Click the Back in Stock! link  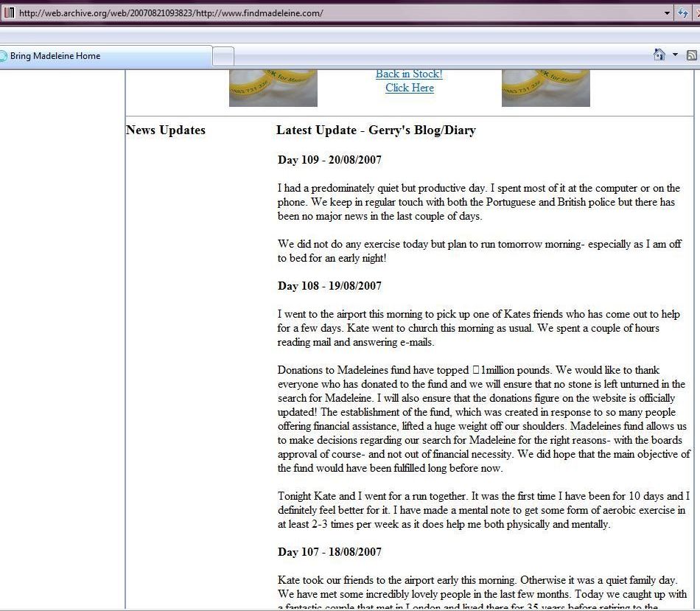[409, 74]
